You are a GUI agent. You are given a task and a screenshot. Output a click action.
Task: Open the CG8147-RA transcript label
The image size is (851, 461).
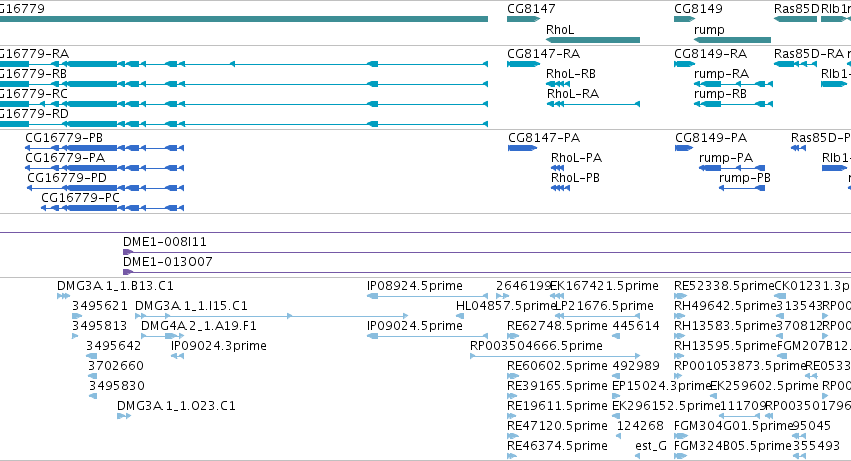tap(543, 54)
